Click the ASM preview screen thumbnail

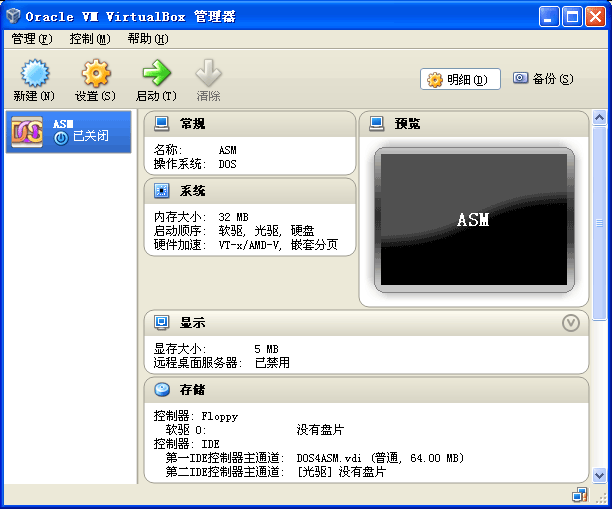pos(474,220)
